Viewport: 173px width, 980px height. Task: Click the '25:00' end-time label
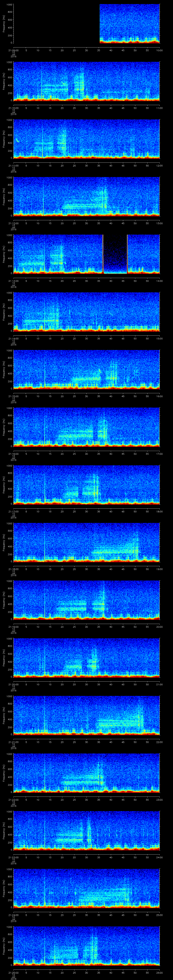[x=159, y=915]
